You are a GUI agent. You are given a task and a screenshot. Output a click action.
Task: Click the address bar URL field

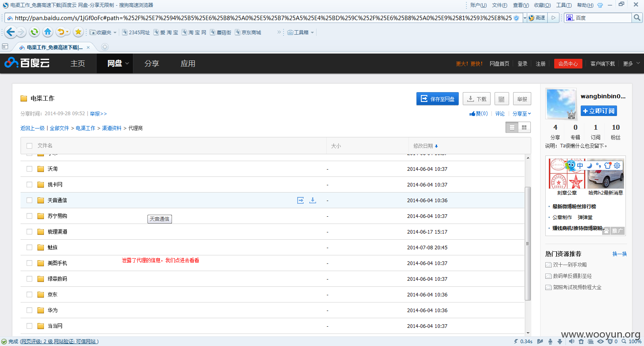pos(263,18)
